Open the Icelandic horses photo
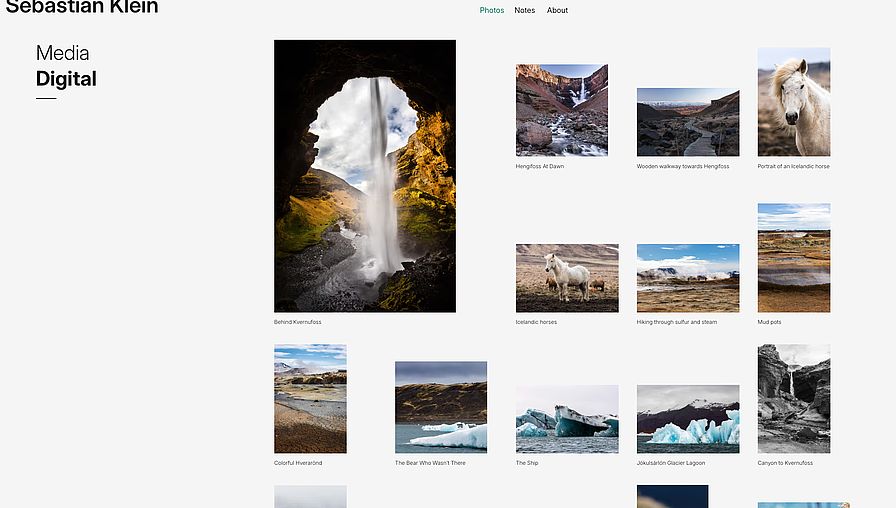Image resolution: width=896 pixels, height=508 pixels. click(567, 278)
